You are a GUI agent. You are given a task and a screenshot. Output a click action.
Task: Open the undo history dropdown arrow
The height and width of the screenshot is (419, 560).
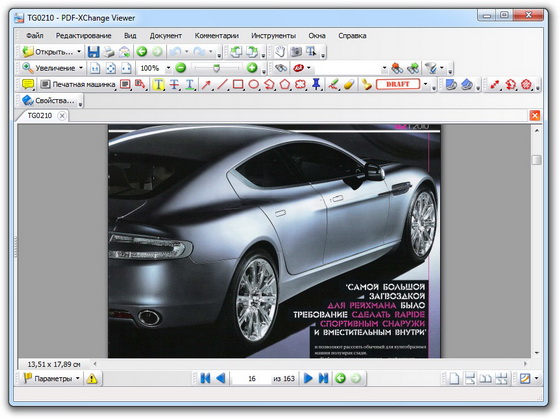(x=186, y=52)
